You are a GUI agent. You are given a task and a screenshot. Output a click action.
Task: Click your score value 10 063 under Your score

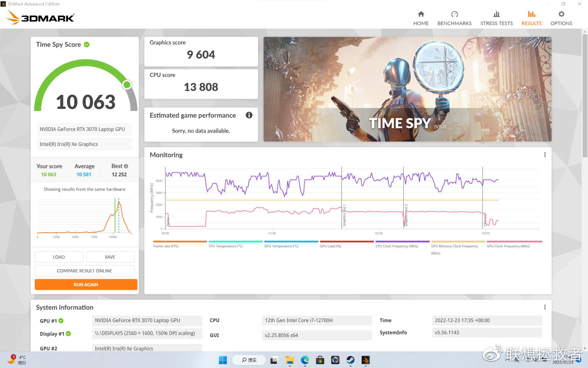49,175
